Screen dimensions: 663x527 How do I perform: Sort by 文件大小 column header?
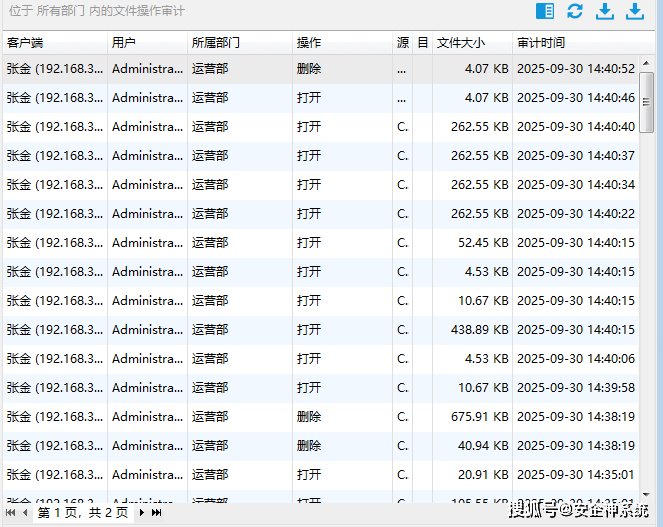(x=472, y=42)
